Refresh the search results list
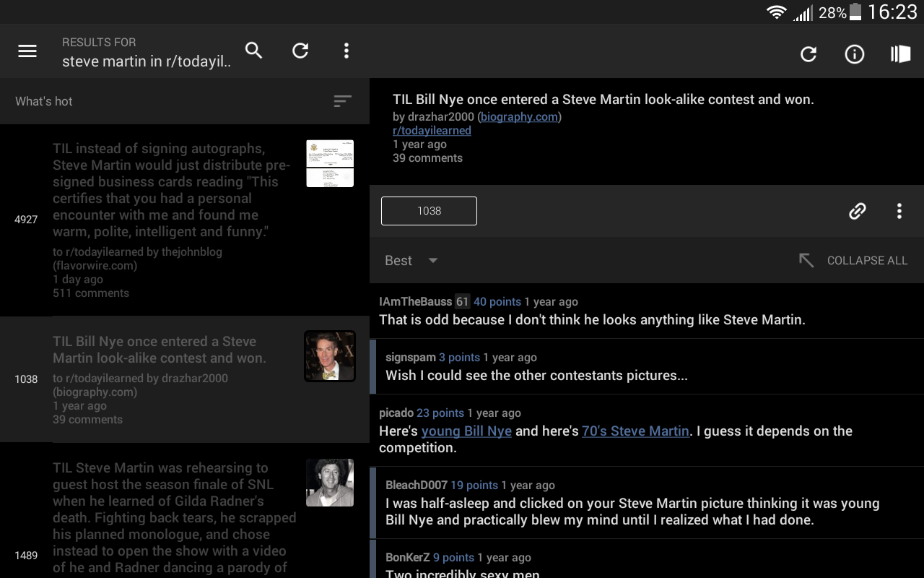 tap(300, 50)
